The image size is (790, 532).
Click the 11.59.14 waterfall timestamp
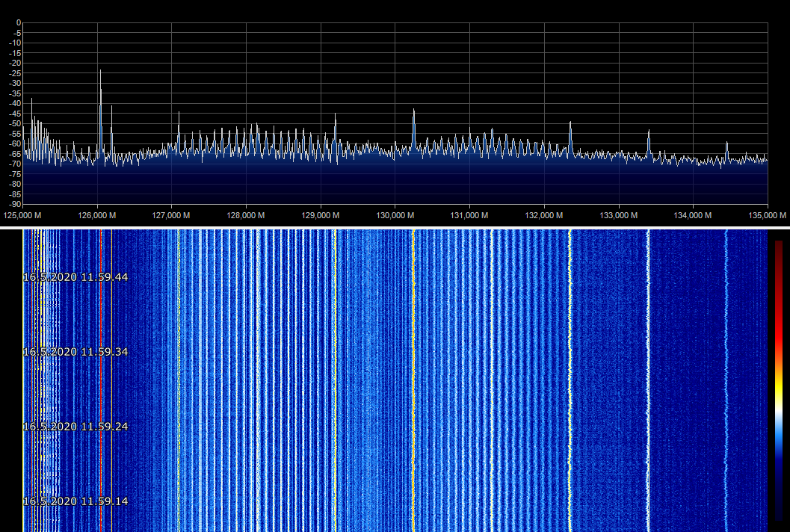[75, 501]
